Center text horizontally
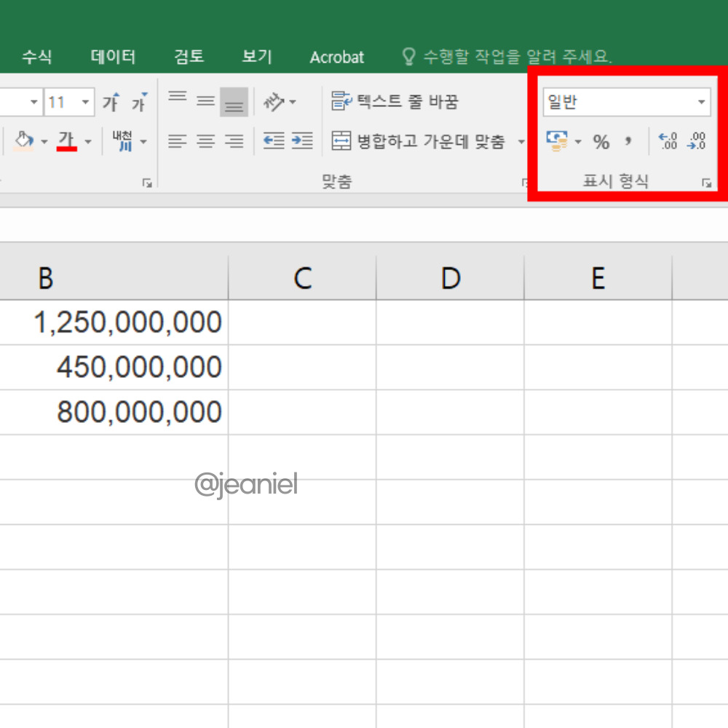This screenshot has width=728, height=728. [x=206, y=141]
